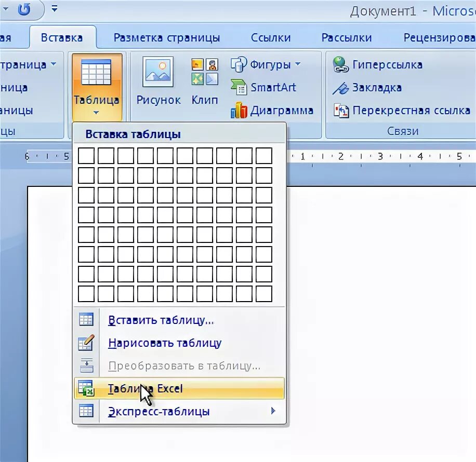
Task: Click the redo arrow in quick access toolbar
Action: click(x=24, y=9)
